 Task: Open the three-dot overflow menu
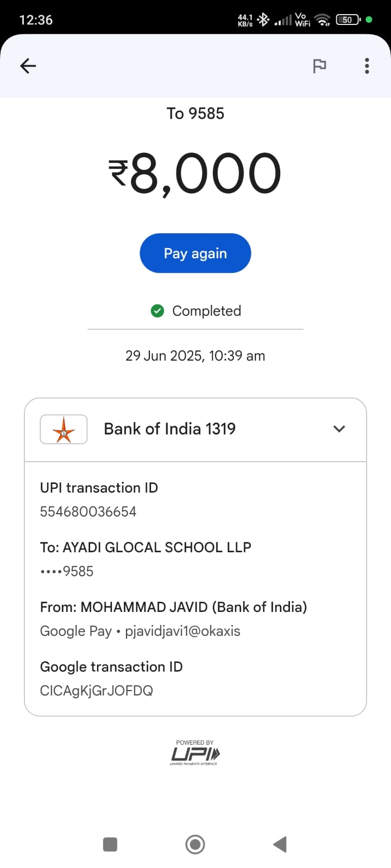[x=367, y=66]
